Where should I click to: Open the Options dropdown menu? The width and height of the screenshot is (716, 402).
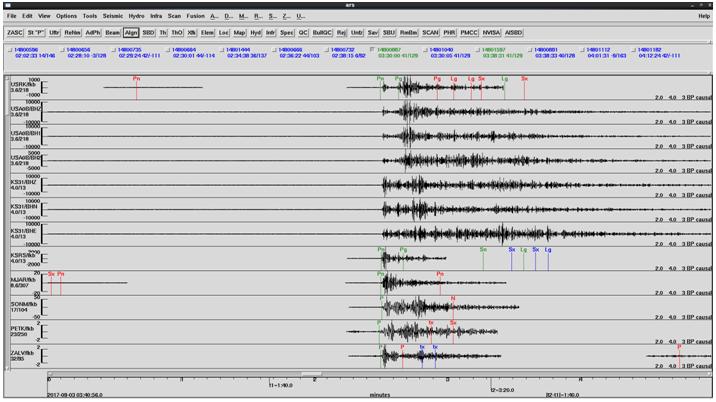(66, 16)
